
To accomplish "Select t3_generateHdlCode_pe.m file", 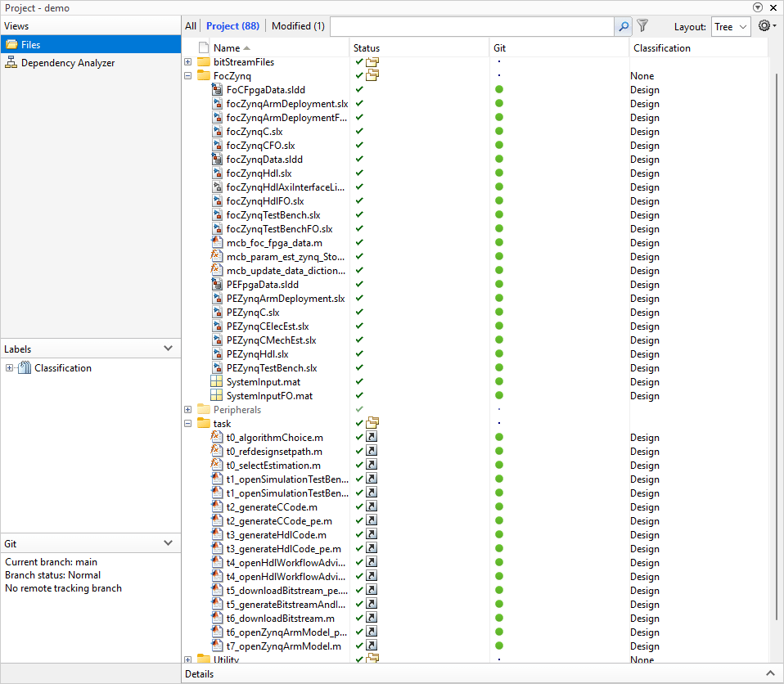I will coord(283,549).
